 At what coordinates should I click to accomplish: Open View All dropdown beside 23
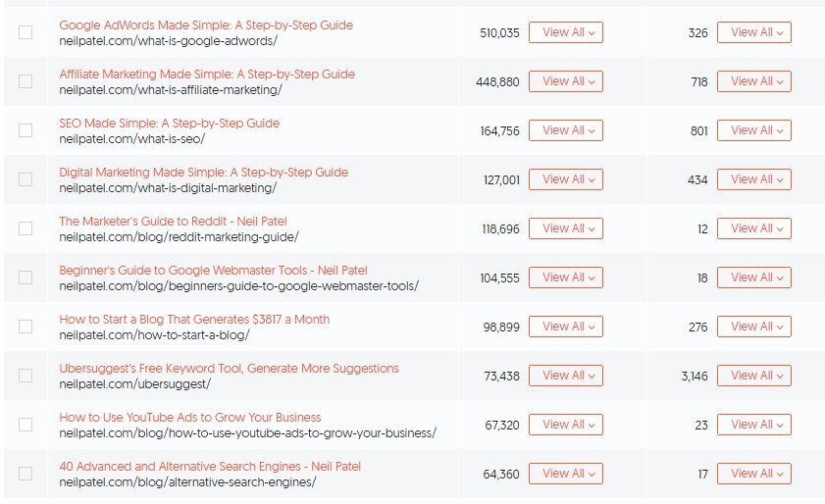(x=754, y=425)
